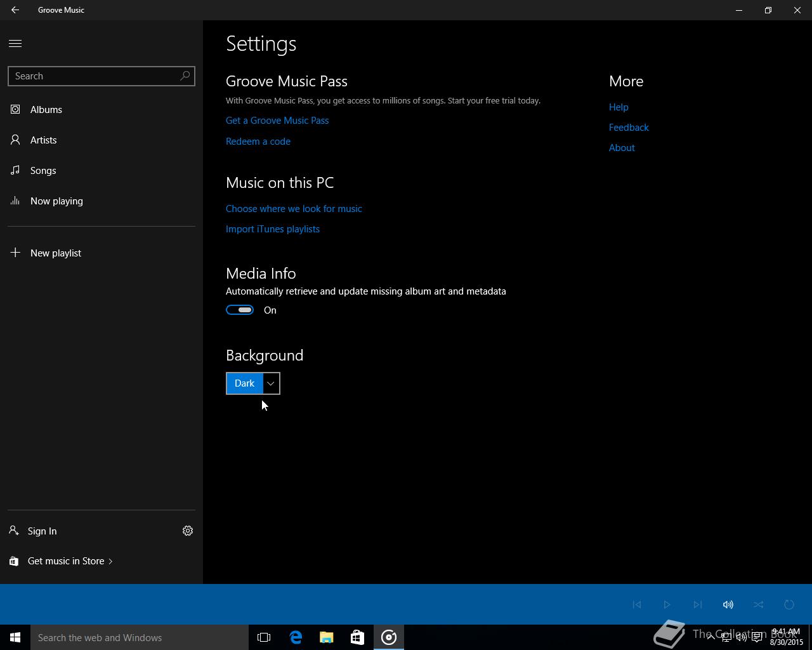Click the Sign In person icon
Screen dimensions: 812x650
pyautogui.click(x=14, y=531)
